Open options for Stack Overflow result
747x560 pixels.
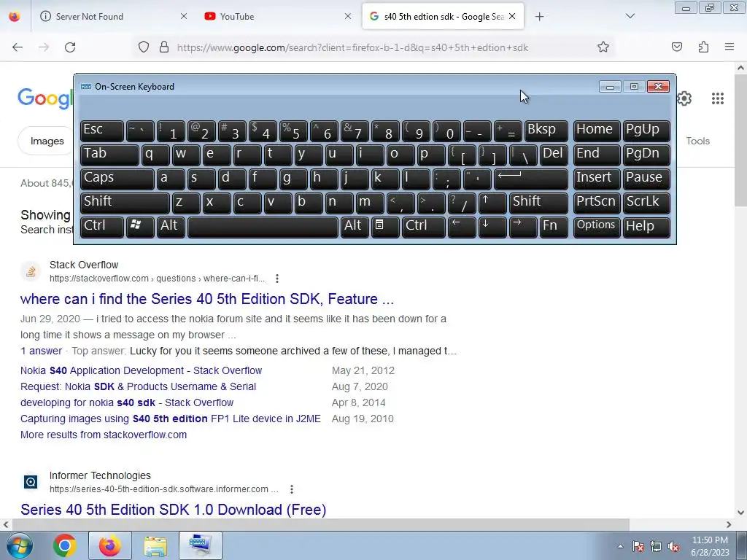[x=276, y=279]
